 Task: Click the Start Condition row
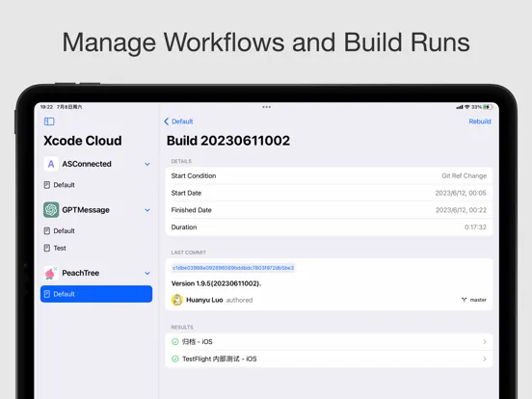329,175
